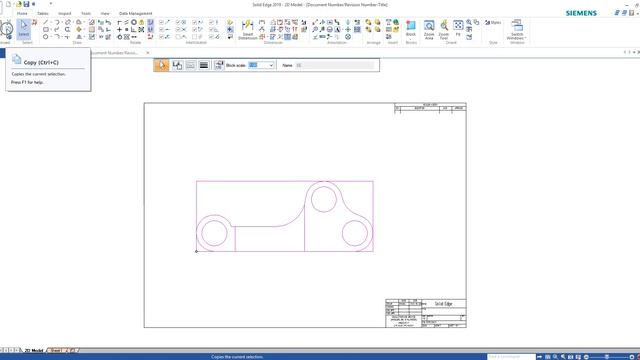Toggle first checkbox in IntelliSketch group middle row
This screenshot has width=640, height=360.
click(x=162, y=30)
